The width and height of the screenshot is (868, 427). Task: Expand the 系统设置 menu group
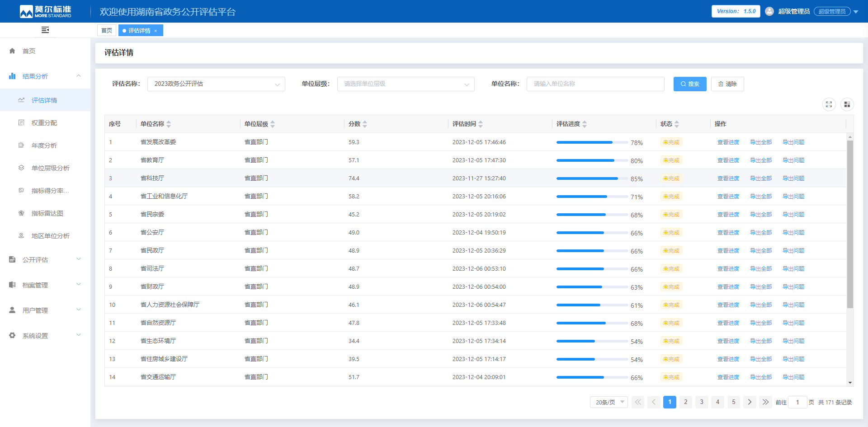pos(79,335)
